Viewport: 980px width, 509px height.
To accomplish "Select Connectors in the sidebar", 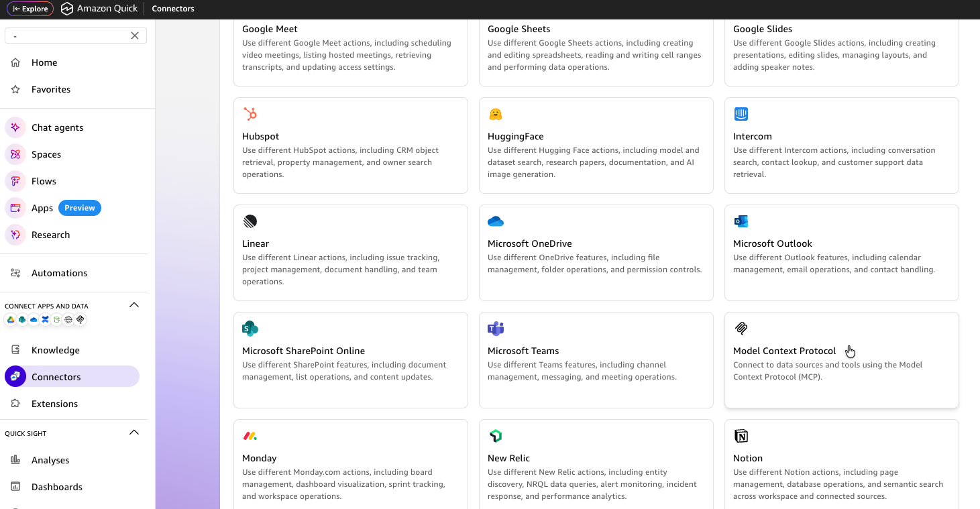I will point(72,377).
